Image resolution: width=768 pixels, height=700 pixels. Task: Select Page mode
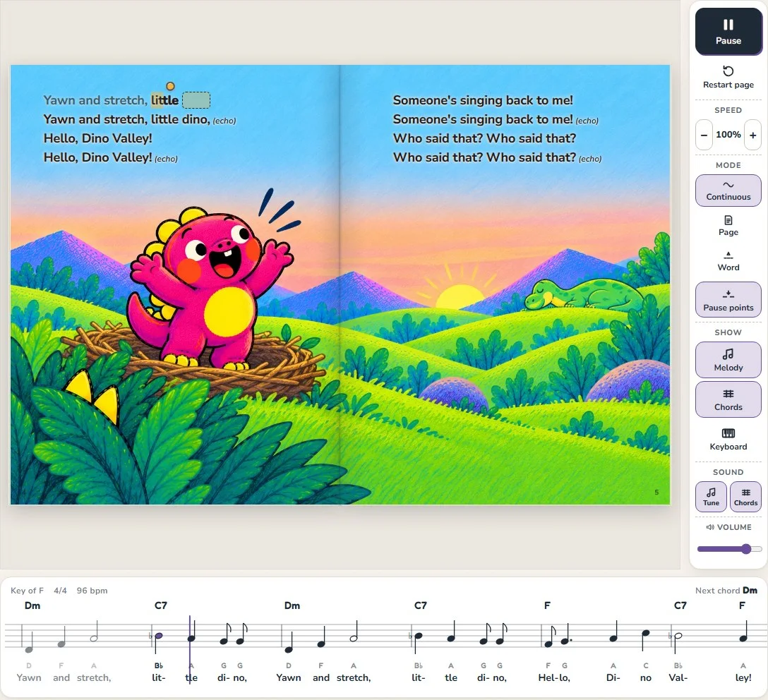point(728,226)
